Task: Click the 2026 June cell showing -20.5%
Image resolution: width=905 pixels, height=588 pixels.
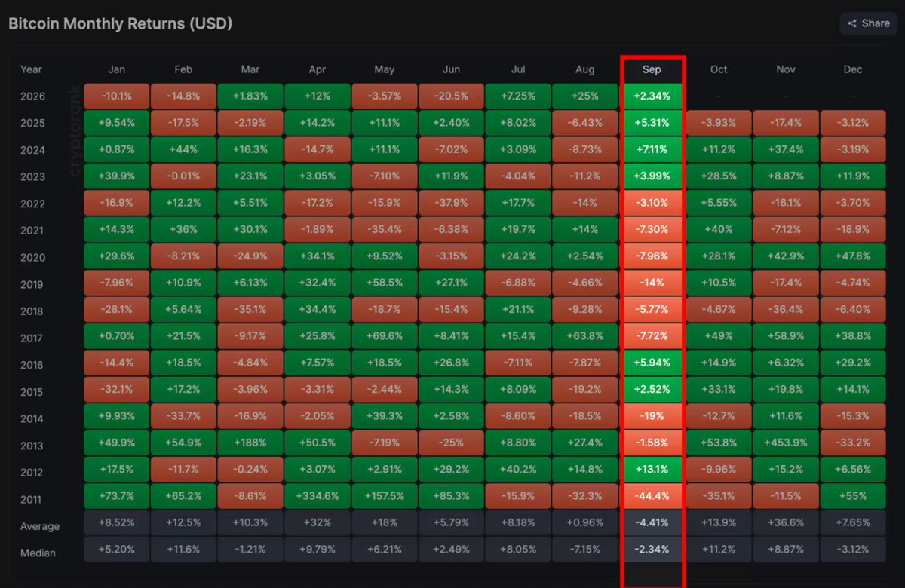Action: (x=451, y=96)
